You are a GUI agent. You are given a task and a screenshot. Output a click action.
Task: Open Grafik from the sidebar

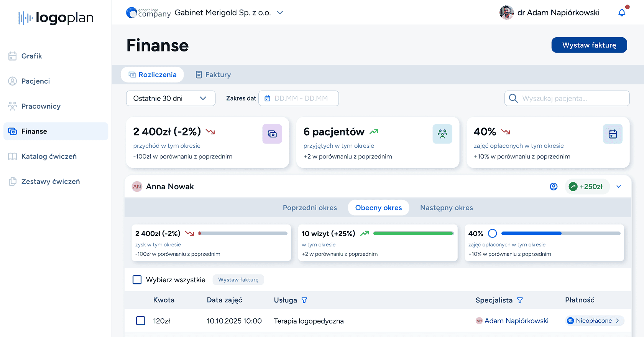32,56
